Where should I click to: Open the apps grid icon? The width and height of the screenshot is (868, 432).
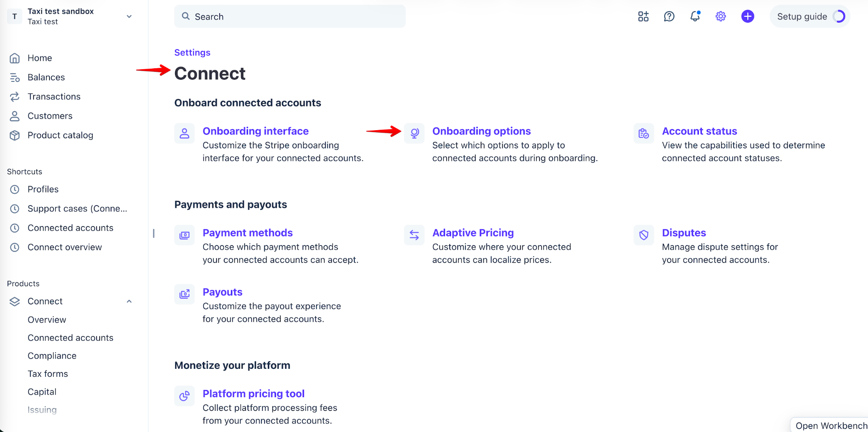(643, 17)
